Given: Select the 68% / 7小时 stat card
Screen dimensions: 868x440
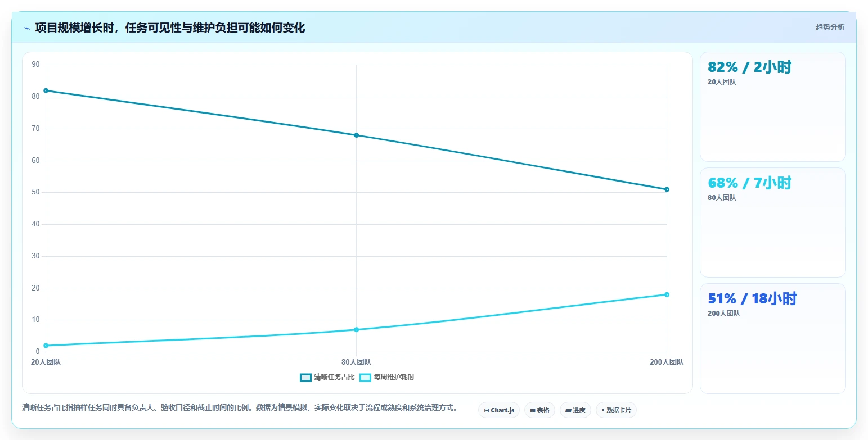Looking at the screenshot, I should point(772,223).
